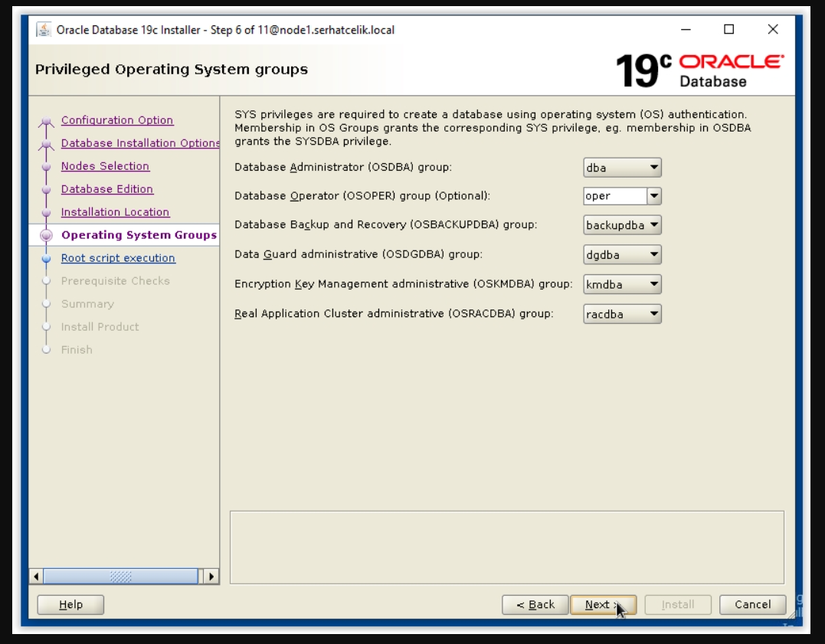The image size is (825, 644).
Task: Expand the OSBACKUPDBA group dropdown showing backupdba
Action: click(622, 224)
